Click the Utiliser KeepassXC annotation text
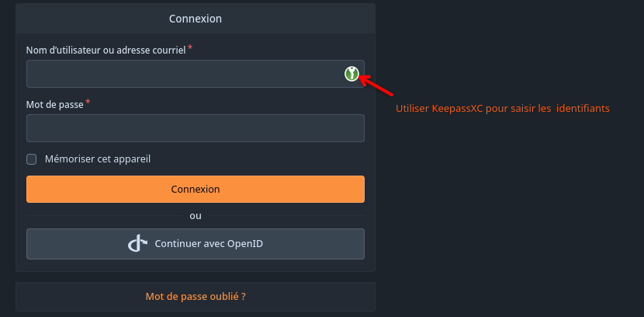Viewport: 644px width, 317px height. 502,109
